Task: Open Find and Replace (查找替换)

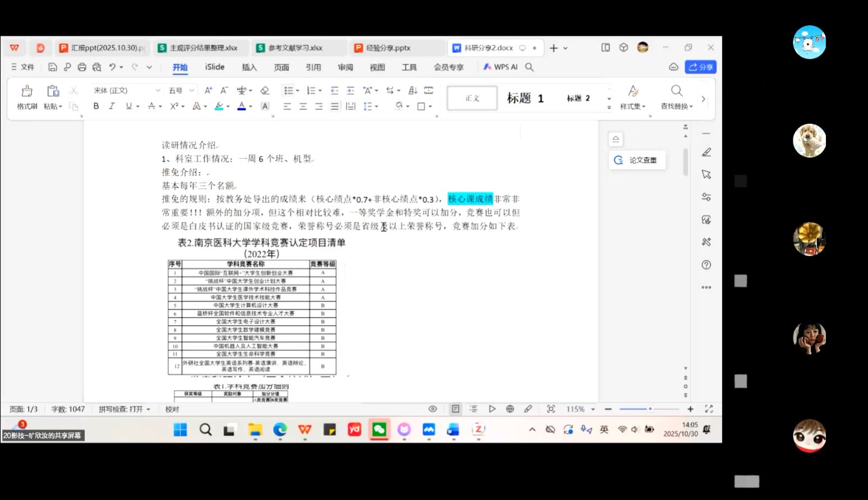Action: [x=676, y=97]
